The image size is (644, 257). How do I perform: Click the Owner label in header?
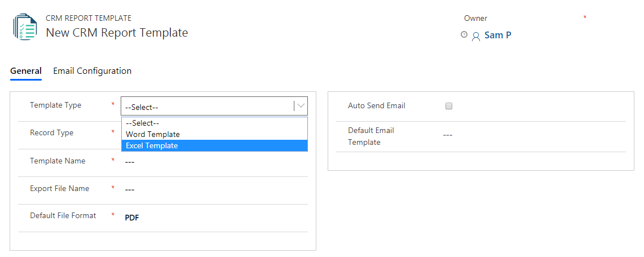(x=475, y=18)
